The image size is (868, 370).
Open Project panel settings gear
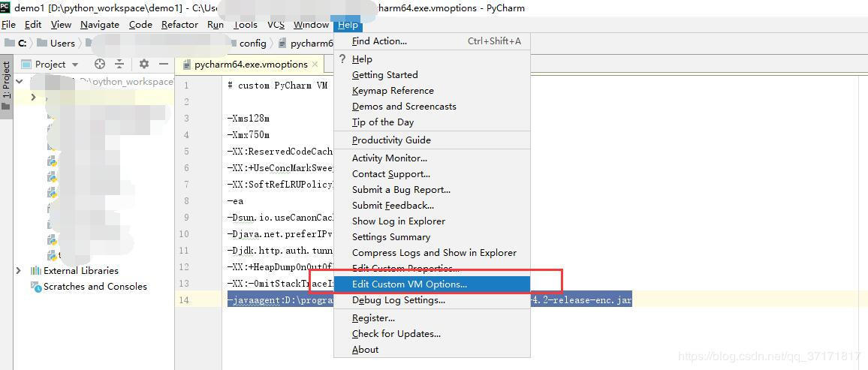click(x=144, y=64)
